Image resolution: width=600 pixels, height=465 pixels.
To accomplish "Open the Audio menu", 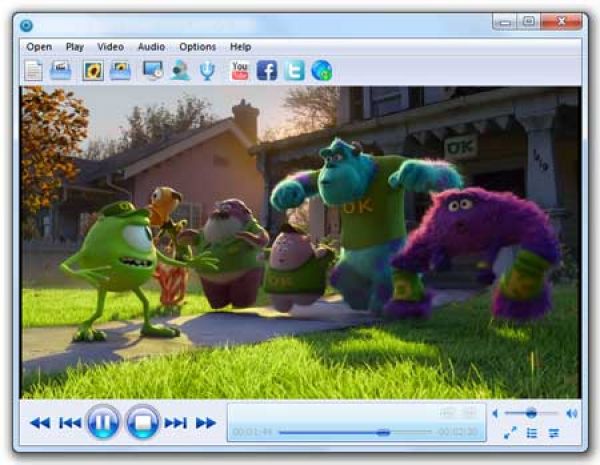I will point(152,47).
